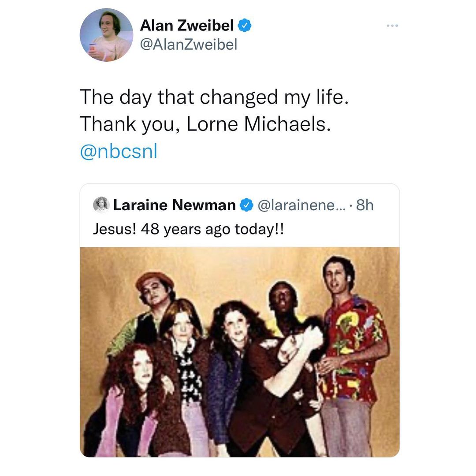476x476 pixels.
Task: Click the Laraine Newman name in quote
Action: pos(175,205)
